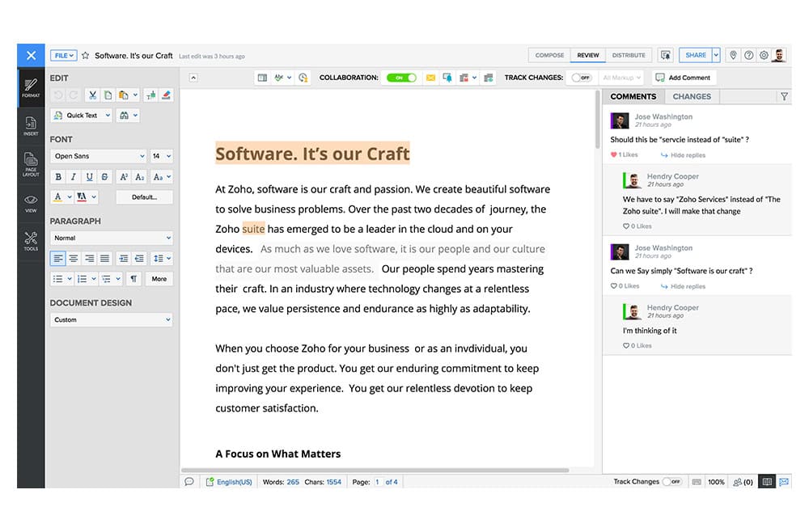This screenshot has height=532, width=809.
Task: Open the INSERT sidebar panel
Action: 31,126
